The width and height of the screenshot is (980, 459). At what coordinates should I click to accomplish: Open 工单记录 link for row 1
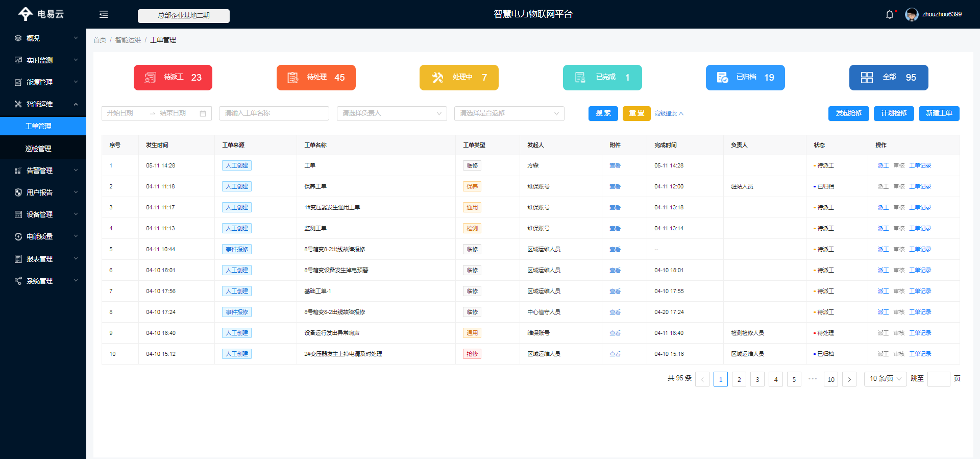(920, 165)
